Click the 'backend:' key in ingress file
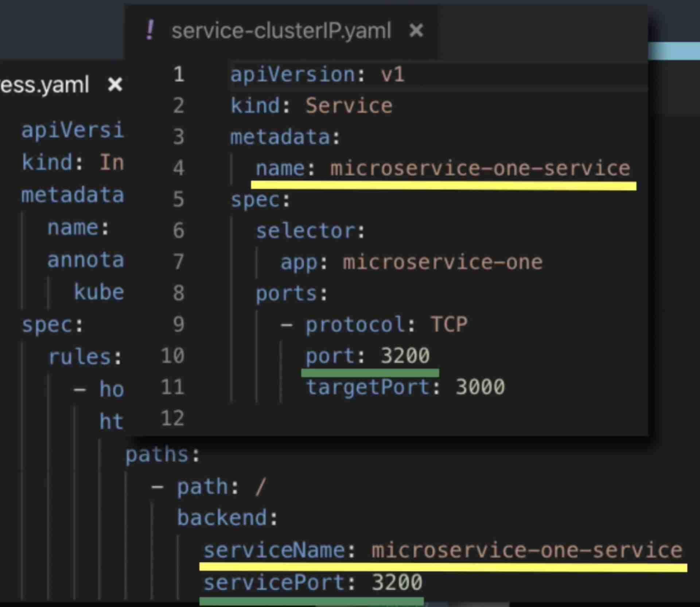 (x=227, y=518)
